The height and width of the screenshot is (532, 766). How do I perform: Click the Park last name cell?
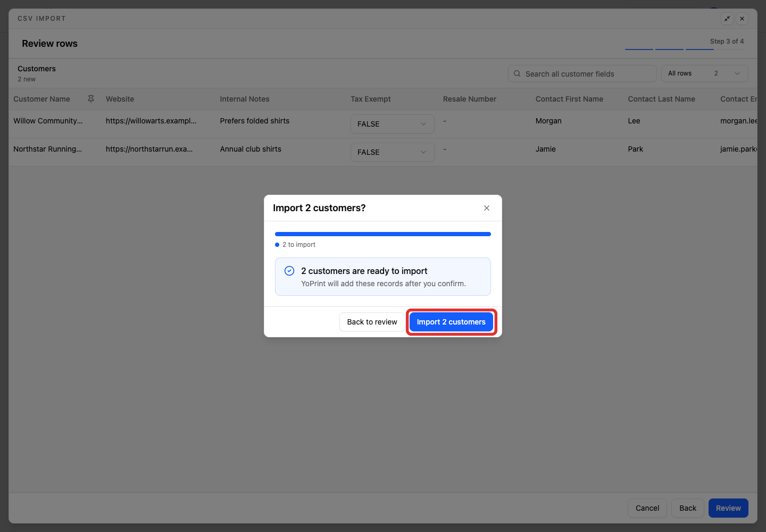click(636, 149)
